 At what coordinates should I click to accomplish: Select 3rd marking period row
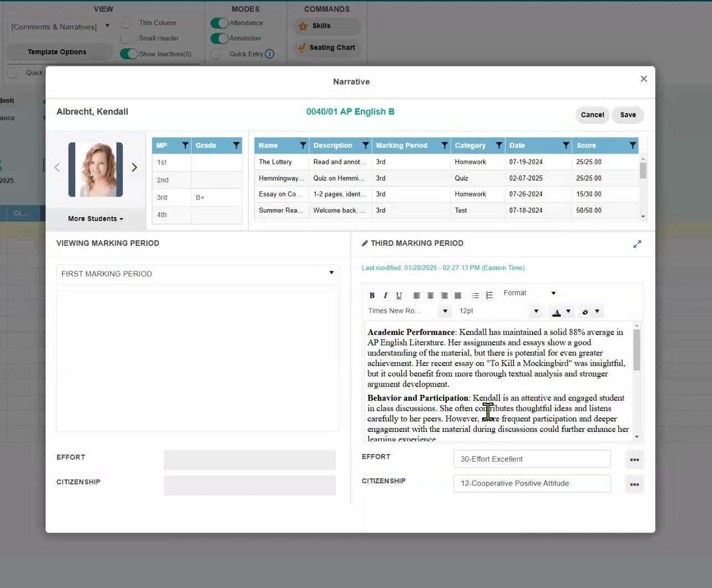coord(197,197)
